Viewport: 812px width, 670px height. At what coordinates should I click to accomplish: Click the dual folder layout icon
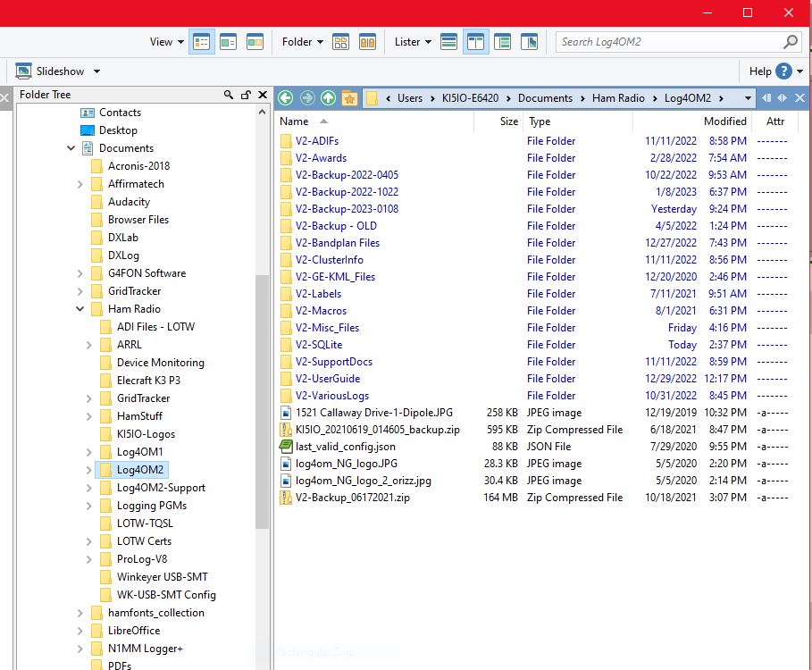[x=368, y=42]
